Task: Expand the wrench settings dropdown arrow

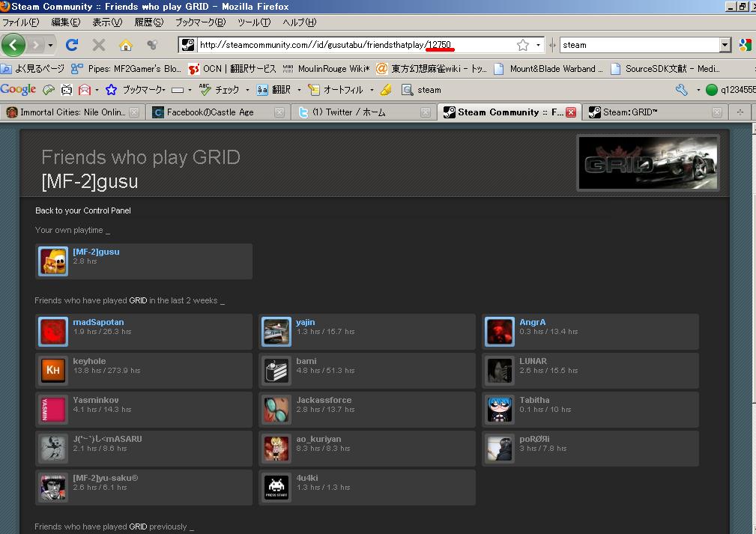Action: pyautogui.click(x=698, y=90)
